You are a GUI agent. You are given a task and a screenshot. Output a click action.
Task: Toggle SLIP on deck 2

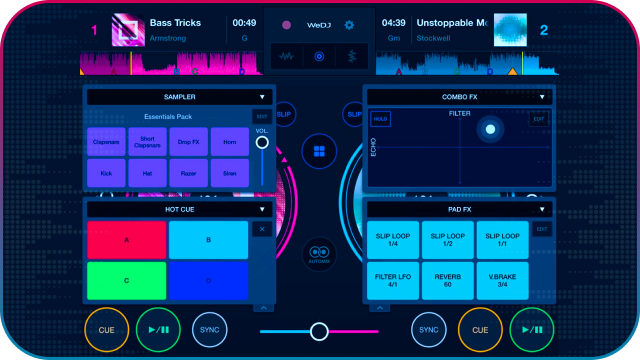click(353, 114)
